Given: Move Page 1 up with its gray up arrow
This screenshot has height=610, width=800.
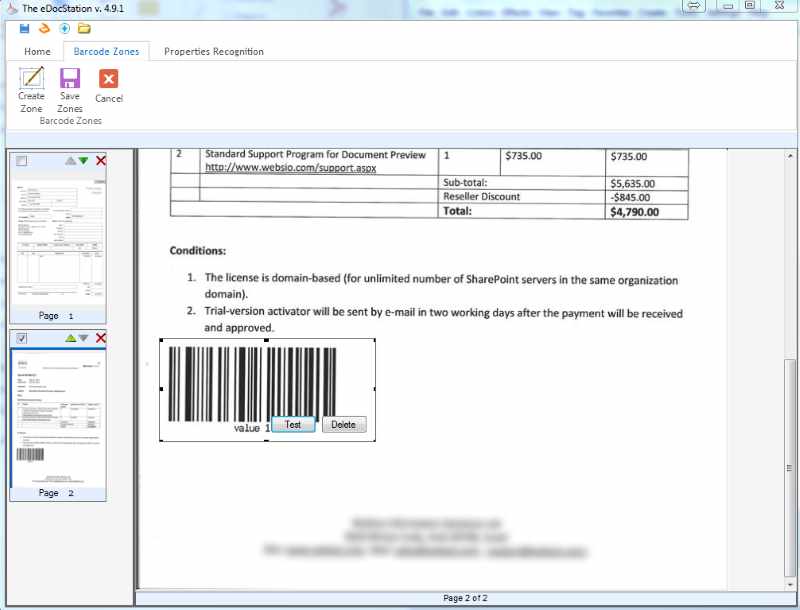Looking at the screenshot, I should [70, 161].
